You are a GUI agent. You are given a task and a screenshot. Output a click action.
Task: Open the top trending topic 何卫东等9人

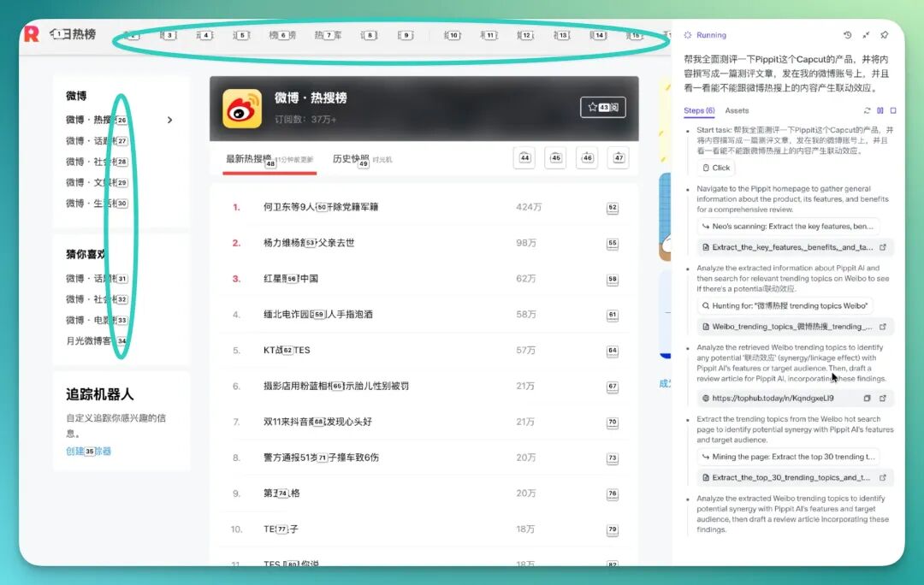321,207
